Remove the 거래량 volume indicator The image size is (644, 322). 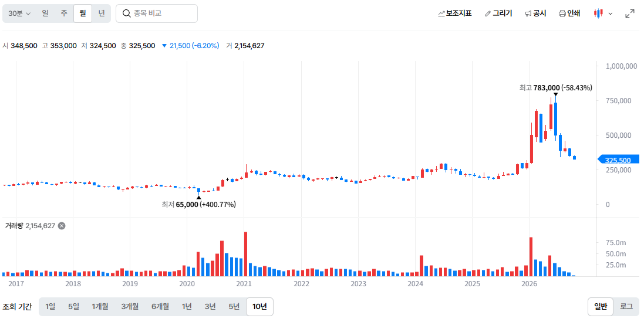(61, 226)
